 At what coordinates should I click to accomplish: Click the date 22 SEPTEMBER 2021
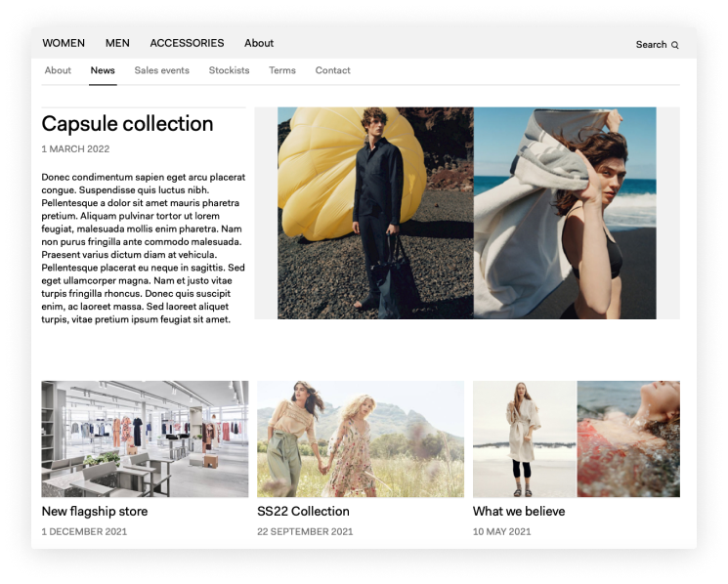(305, 531)
